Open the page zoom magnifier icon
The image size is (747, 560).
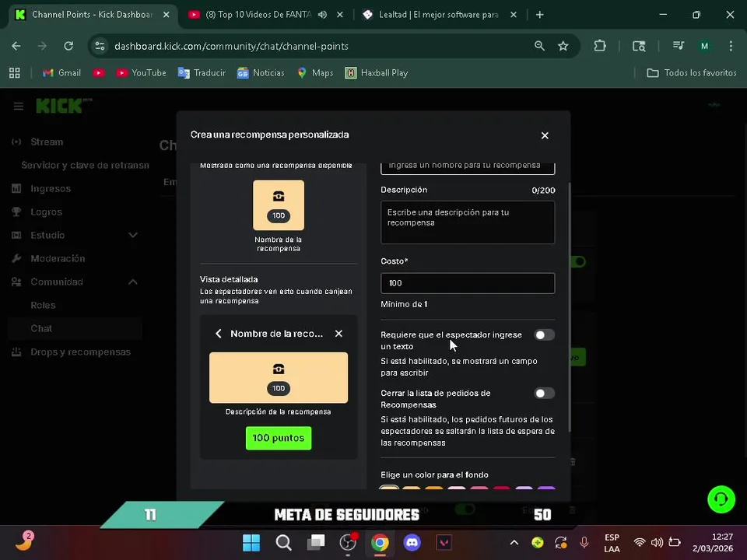pos(539,46)
